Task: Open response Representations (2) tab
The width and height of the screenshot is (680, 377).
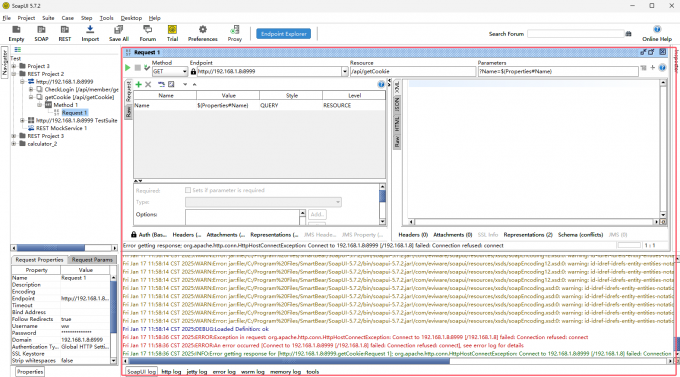Action: point(528,235)
